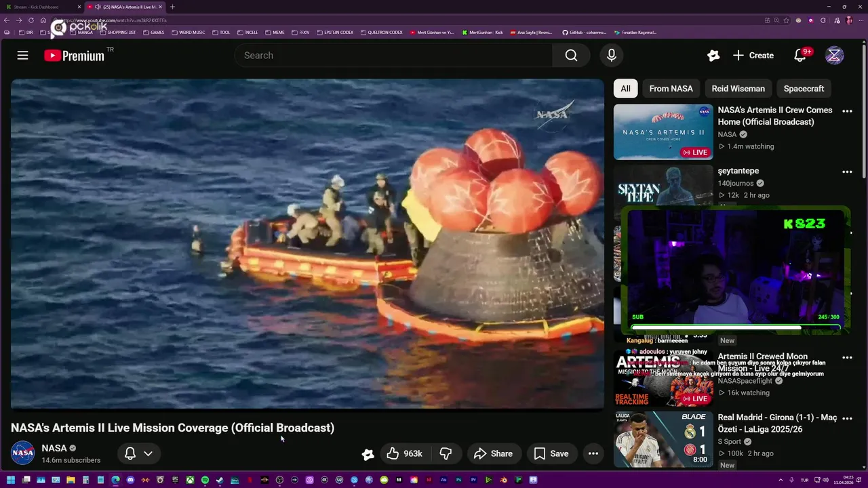The width and height of the screenshot is (868, 488).
Task: Open Blender from the taskbar
Action: click(x=503, y=481)
